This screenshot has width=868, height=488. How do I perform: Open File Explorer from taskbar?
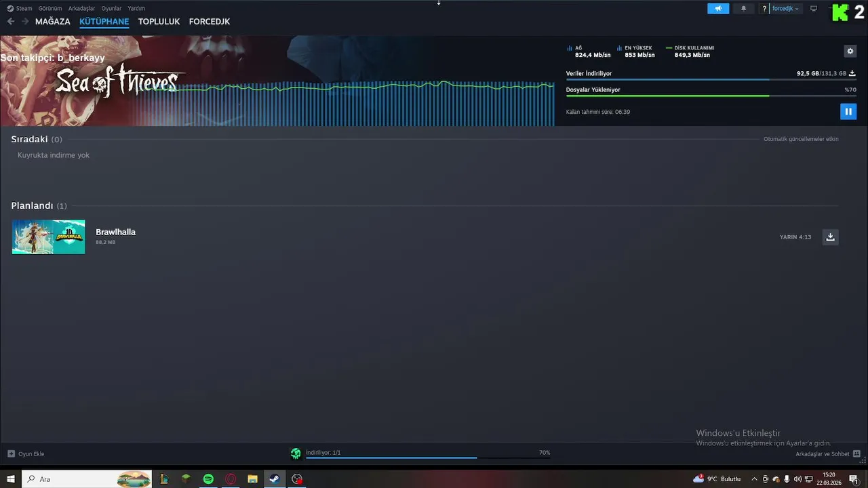point(252,479)
